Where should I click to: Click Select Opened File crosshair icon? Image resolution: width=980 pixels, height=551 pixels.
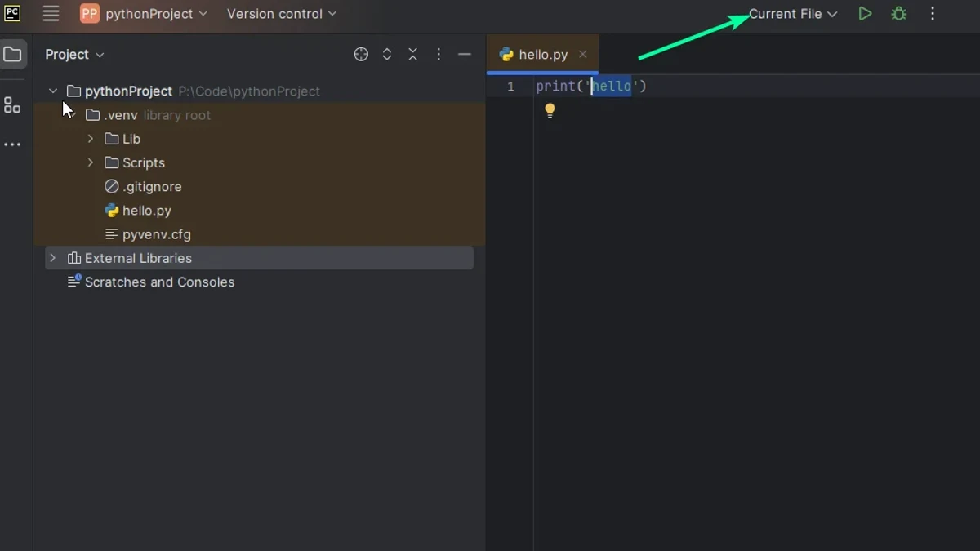(361, 55)
